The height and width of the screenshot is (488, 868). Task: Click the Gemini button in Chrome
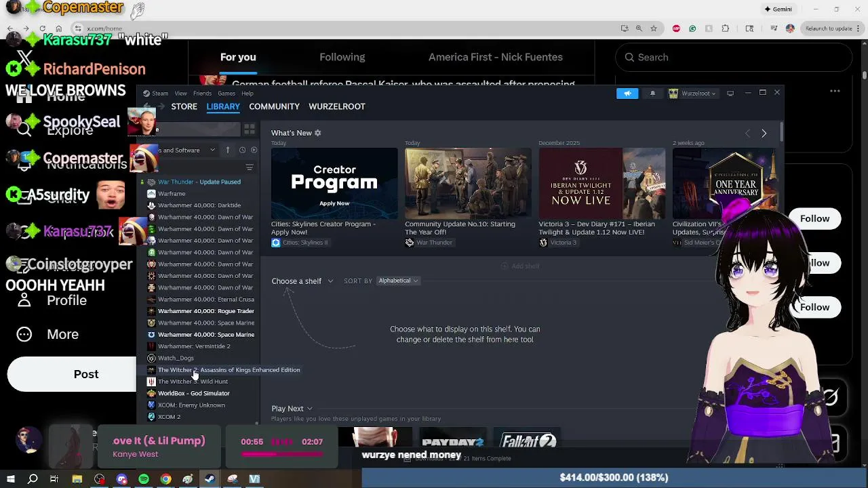pyautogui.click(x=778, y=9)
